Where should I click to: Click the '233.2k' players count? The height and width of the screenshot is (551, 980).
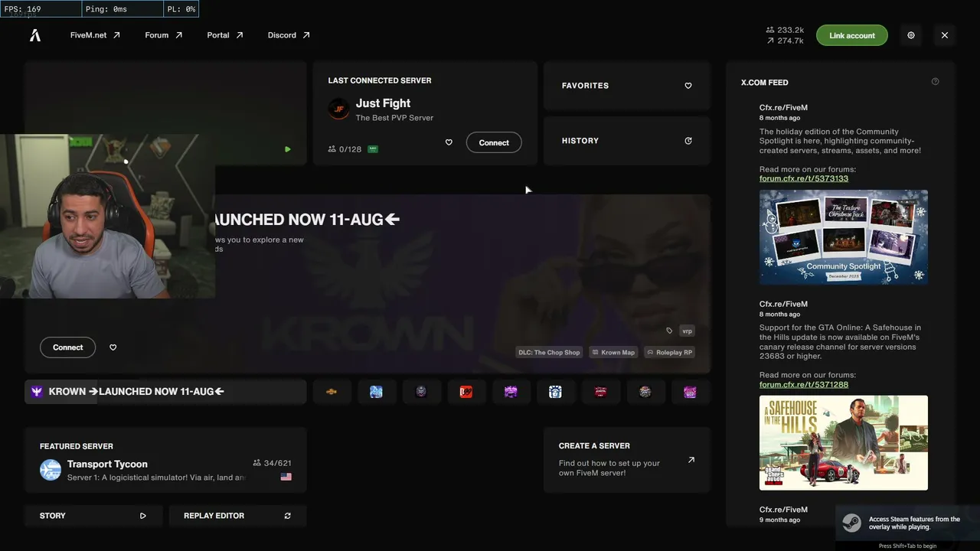[791, 30]
